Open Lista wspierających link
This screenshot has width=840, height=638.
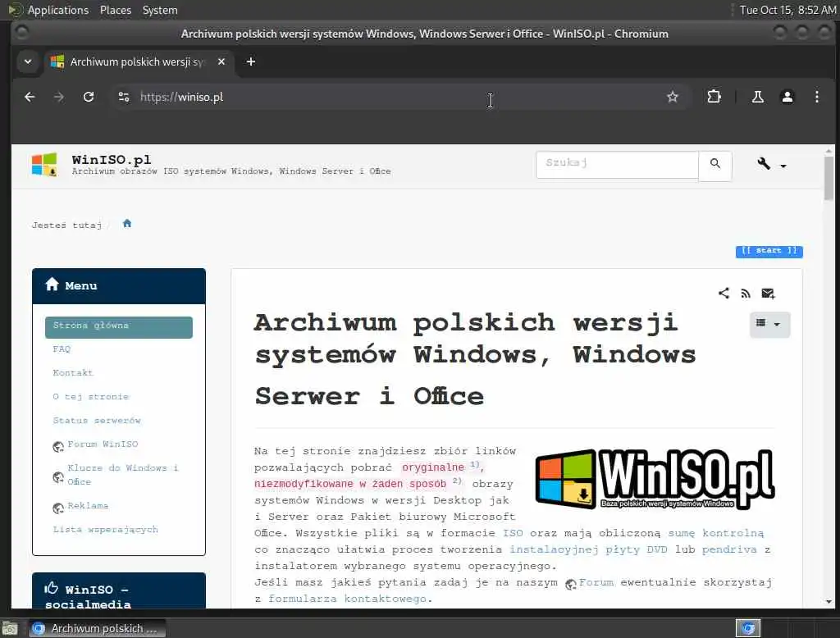tap(106, 529)
